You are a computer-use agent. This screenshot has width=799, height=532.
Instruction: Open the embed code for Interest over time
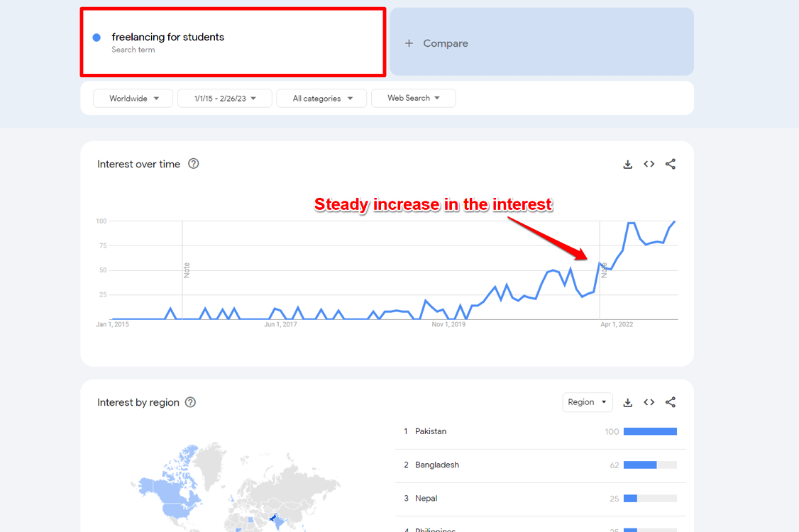click(x=649, y=164)
